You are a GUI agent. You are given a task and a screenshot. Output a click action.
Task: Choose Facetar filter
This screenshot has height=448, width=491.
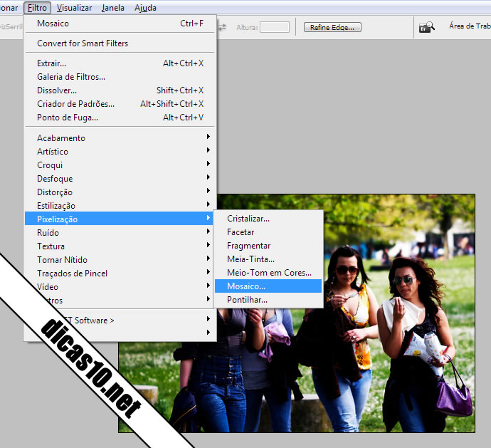(x=268, y=232)
